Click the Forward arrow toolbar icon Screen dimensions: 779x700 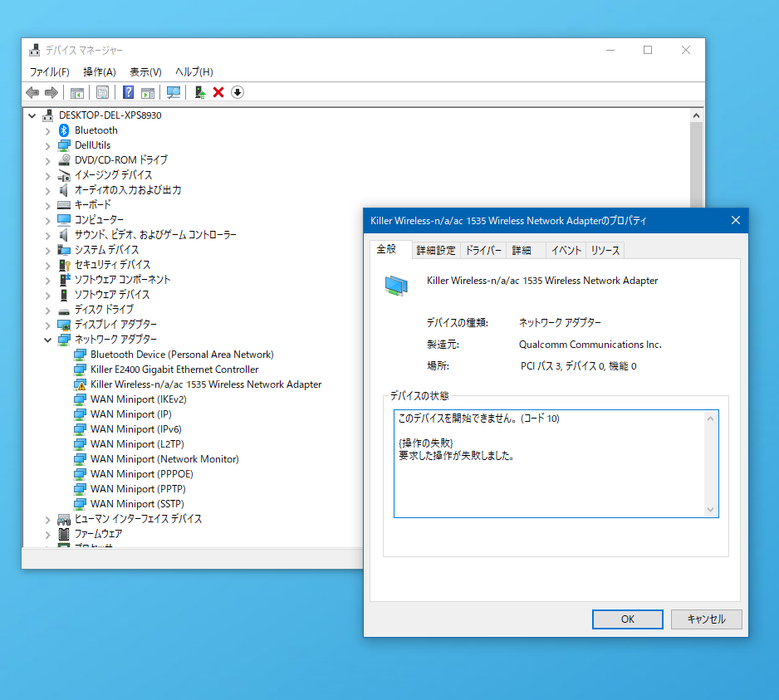(51, 92)
